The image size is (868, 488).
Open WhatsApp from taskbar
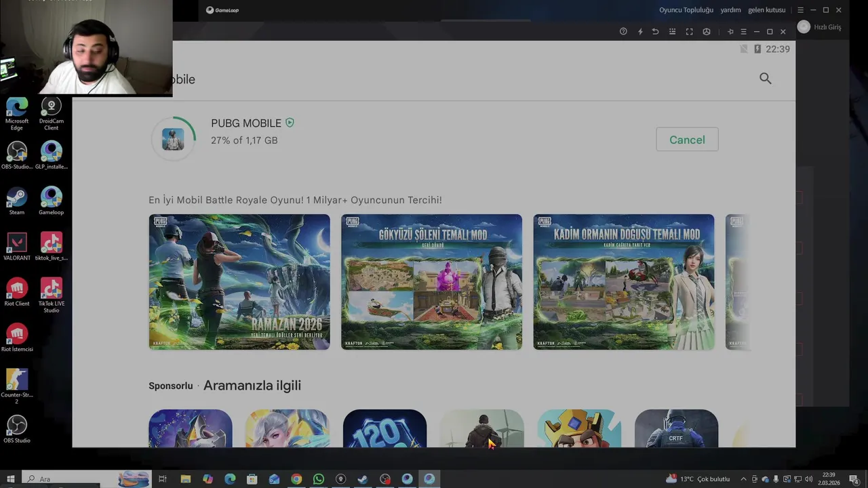(319, 479)
